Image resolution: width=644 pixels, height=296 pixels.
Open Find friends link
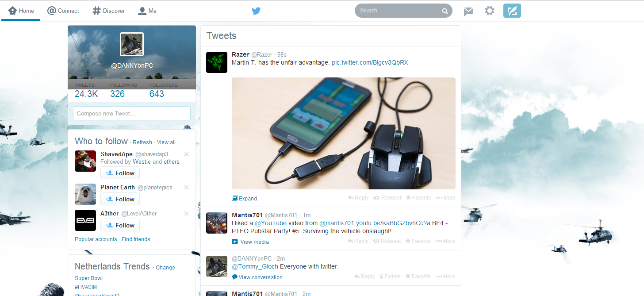tap(136, 239)
